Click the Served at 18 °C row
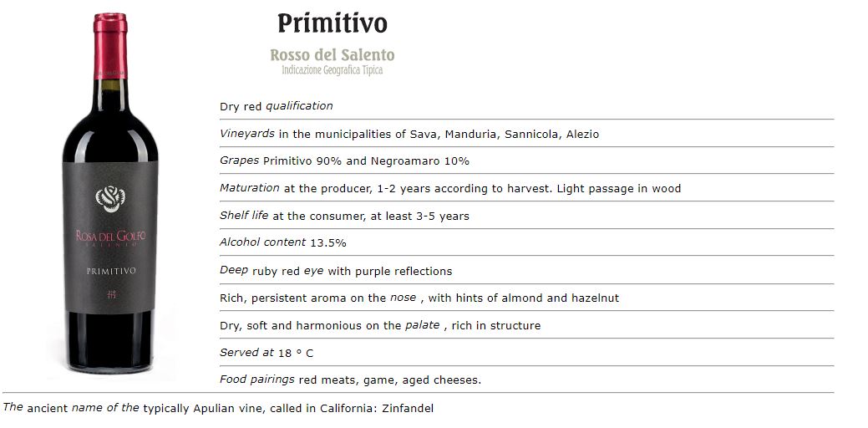This screenshot has height=428, width=868. [x=266, y=353]
